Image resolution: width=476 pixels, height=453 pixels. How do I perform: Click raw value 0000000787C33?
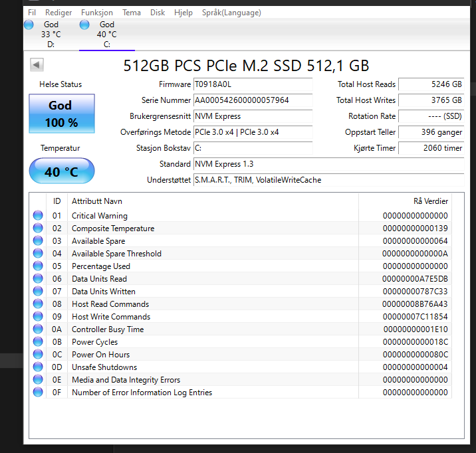point(415,292)
